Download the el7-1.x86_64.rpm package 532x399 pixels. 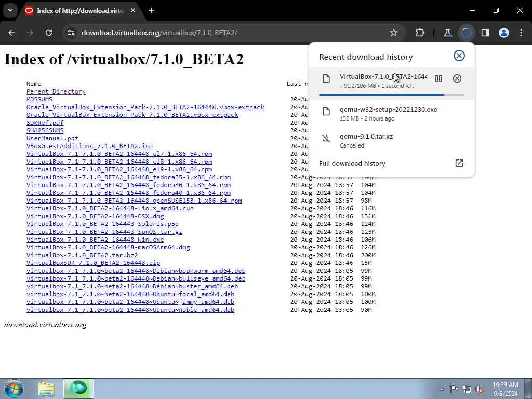coord(119,154)
